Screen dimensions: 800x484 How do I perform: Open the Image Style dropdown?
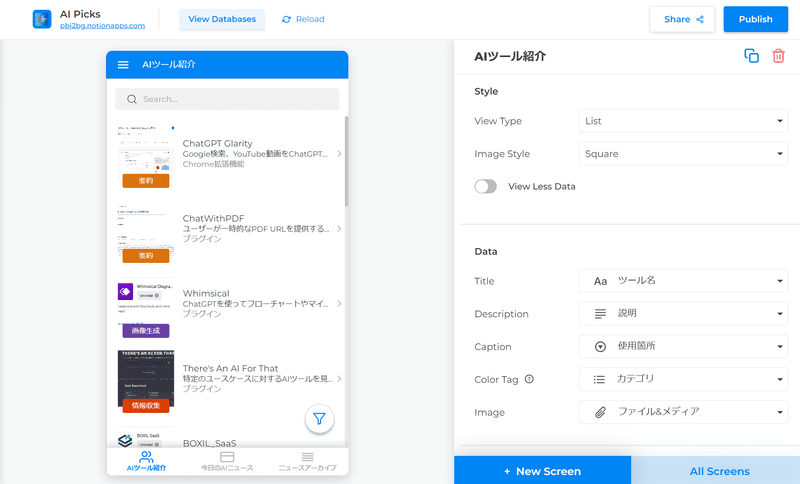point(683,154)
